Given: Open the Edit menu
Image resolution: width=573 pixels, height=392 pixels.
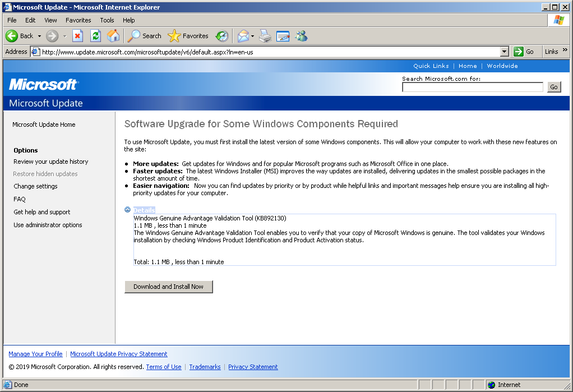Looking at the screenshot, I should click(x=30, y=20).
